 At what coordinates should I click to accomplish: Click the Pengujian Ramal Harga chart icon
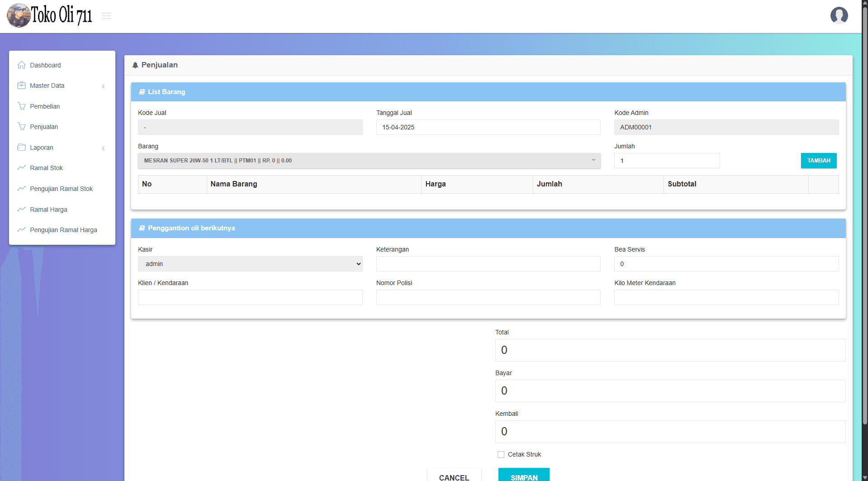point(21,230)
